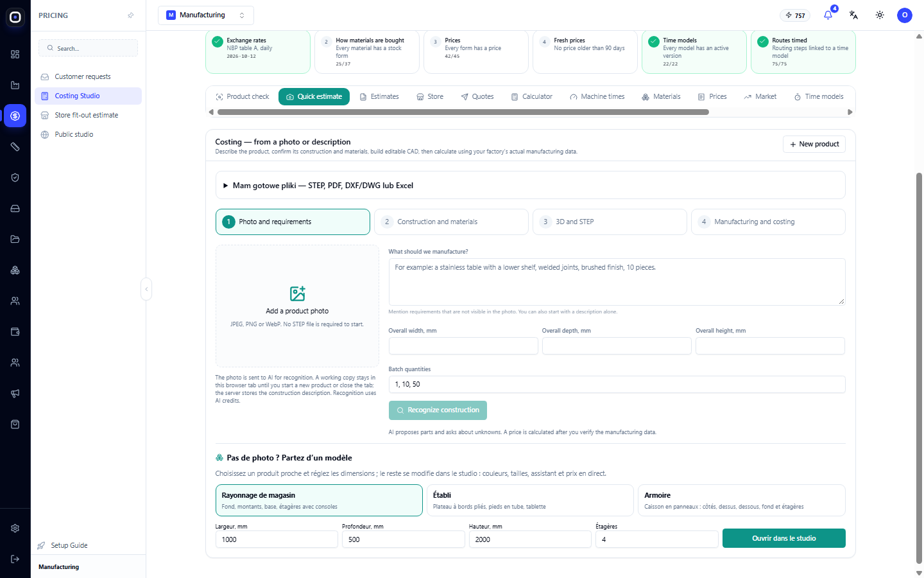The width and height of the screenshot is (924, 578).
Task: Click the 'What should we manufacture?' text area
Action: click(x=617, y=282)
